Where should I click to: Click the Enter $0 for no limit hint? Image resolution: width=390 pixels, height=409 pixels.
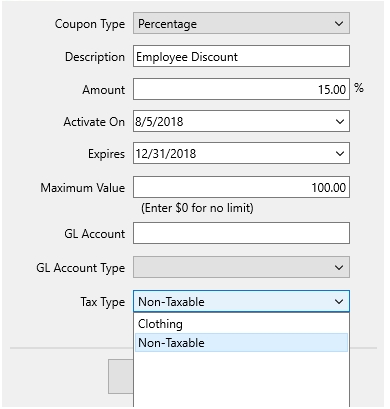[197, 208]
